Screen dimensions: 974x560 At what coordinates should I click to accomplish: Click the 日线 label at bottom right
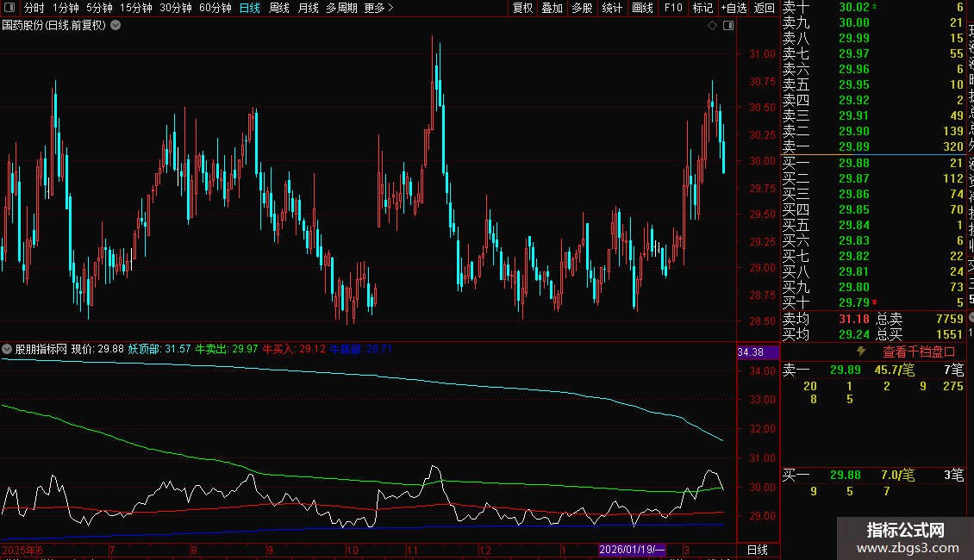tap(757, 550)
